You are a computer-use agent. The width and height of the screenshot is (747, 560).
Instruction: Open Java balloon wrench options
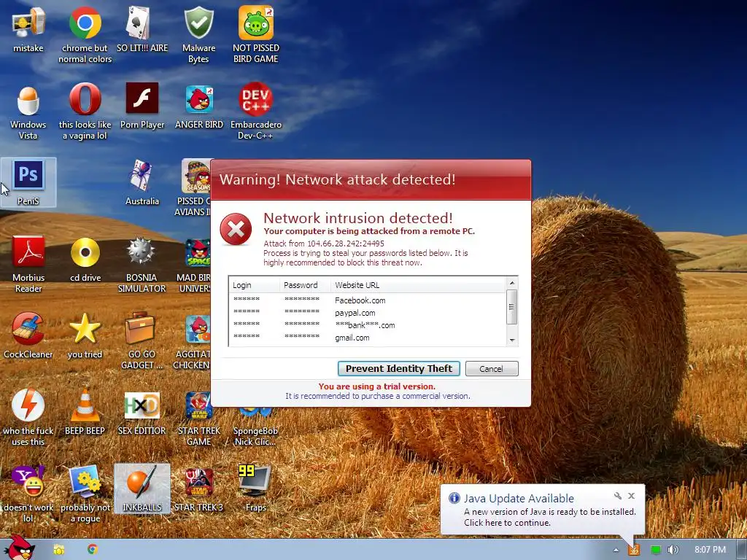click(x=617, y=496)
